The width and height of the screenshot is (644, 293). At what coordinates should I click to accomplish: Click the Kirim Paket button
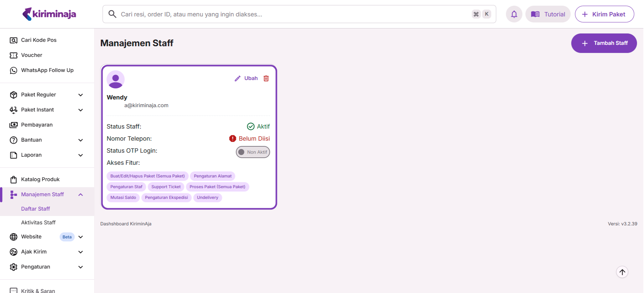pyautogui.click(x=604, y=14)
